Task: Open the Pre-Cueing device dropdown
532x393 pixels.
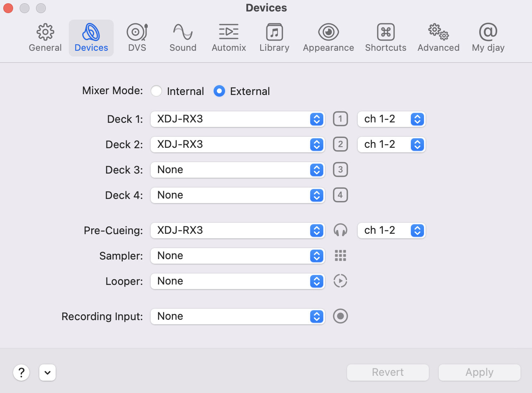Action: (x=238, y=230)
